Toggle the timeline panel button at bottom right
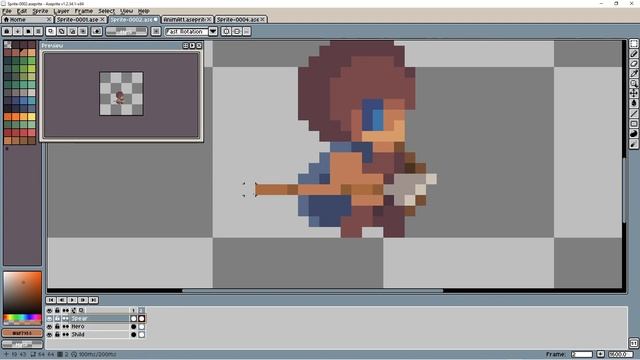Viewport: 640px width, 360px height. [633, 343]
